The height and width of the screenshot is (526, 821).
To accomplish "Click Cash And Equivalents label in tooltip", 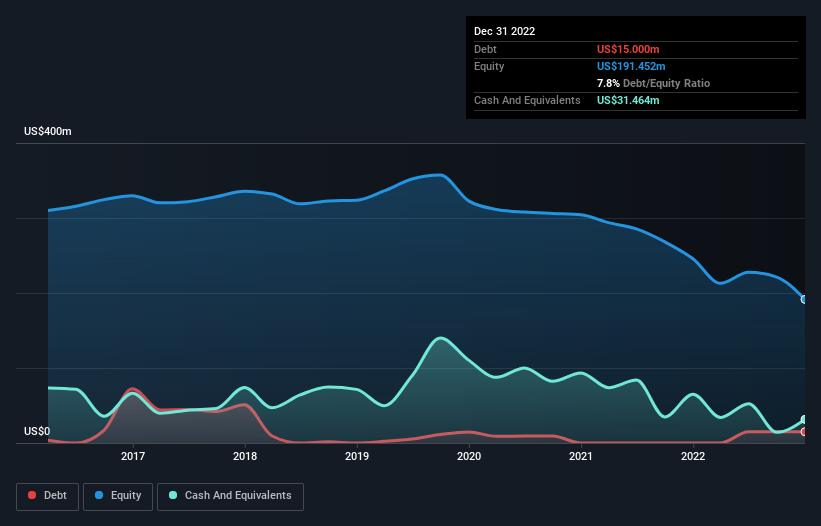I will (527, 100).
